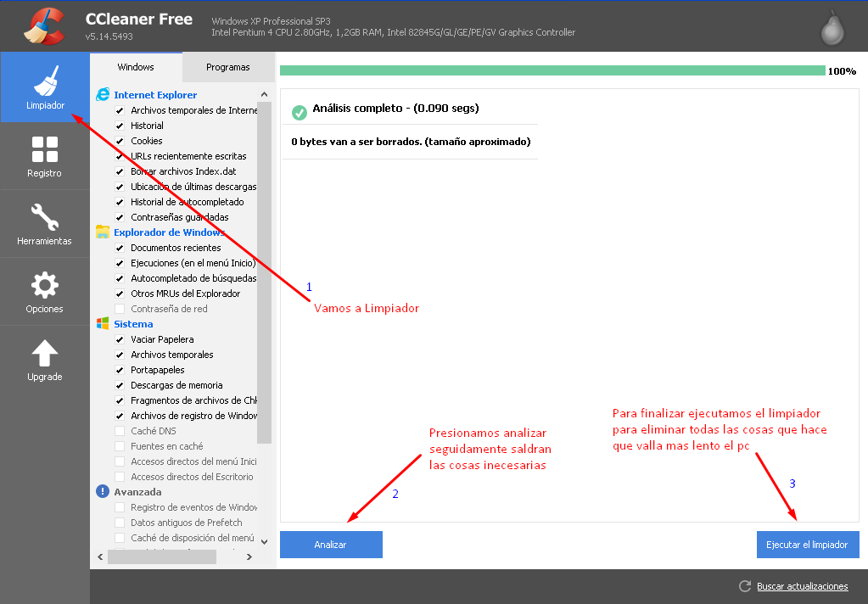Click the vertical scrollbar thumb in list
The image size is (868, 604).
coord(264,272)
